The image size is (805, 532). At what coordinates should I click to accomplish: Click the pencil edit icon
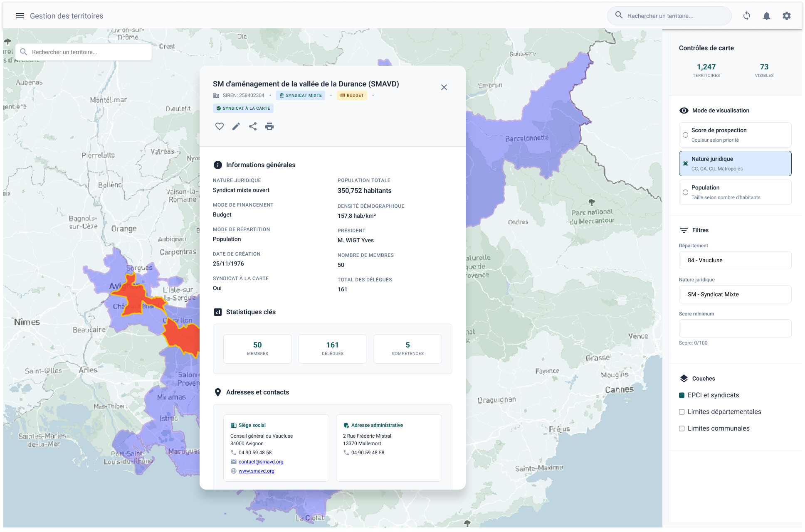(x=236, y=126)
